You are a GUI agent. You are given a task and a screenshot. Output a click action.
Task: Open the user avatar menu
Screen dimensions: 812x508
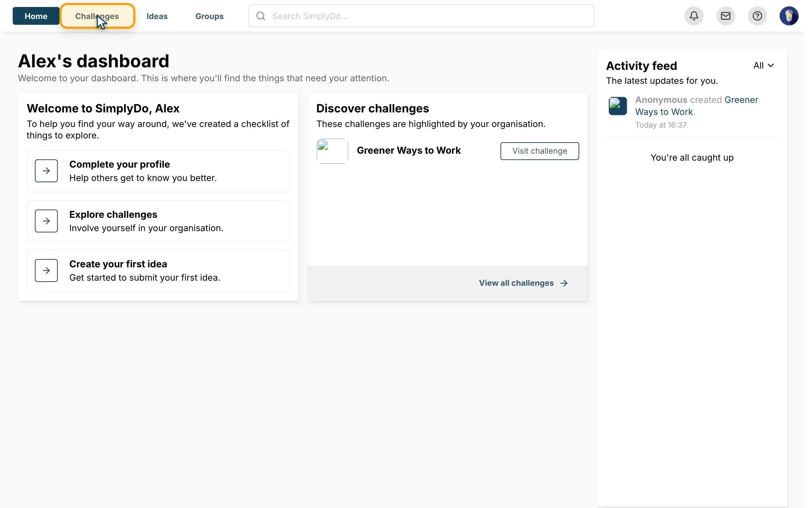[789, 16]
